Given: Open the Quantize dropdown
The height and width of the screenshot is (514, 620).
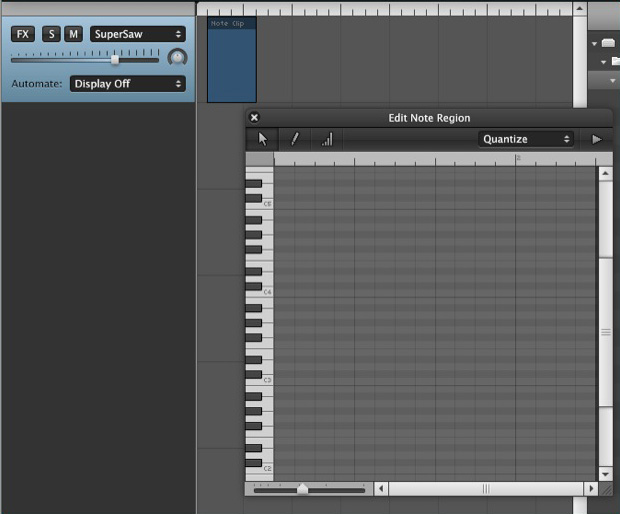Looking at the screenshot, I should click(x=526, y=139).
